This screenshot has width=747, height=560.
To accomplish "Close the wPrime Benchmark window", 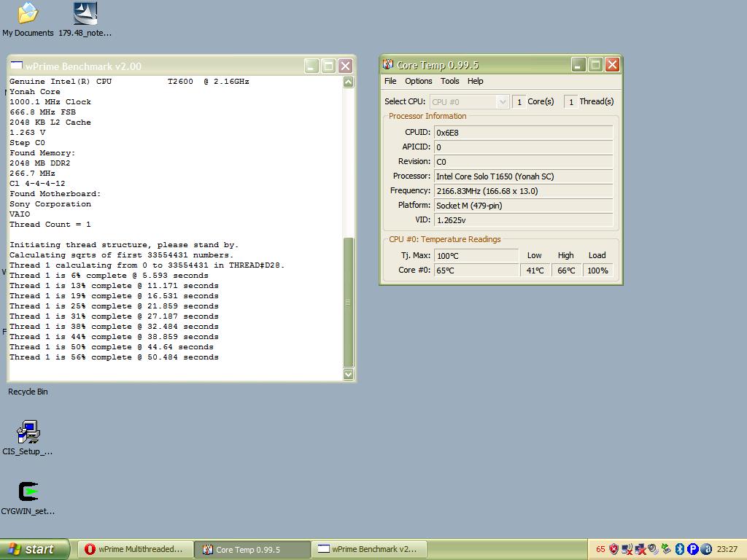I will pos(345,66).
